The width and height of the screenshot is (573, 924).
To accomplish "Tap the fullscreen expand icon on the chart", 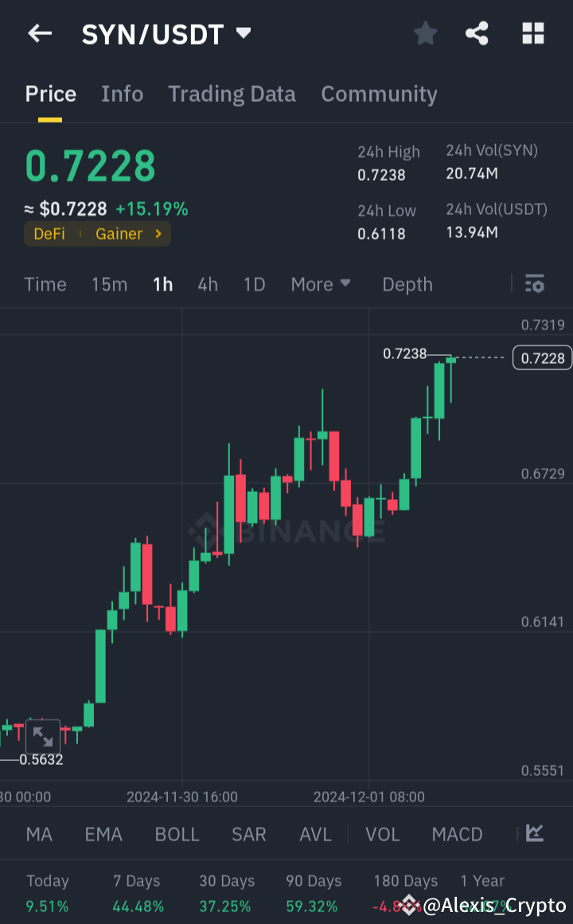I will click(43, 735).
